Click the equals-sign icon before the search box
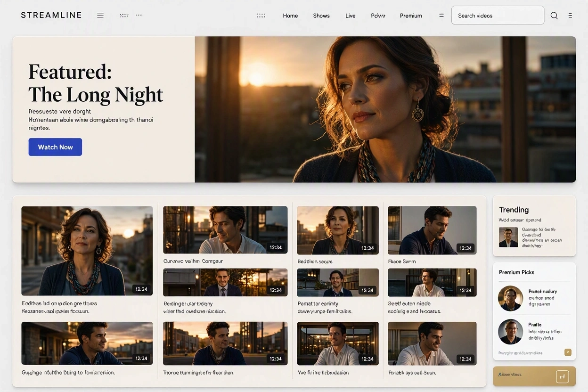The width and height of the screenshot is (588, 392). tap(441, 15)
